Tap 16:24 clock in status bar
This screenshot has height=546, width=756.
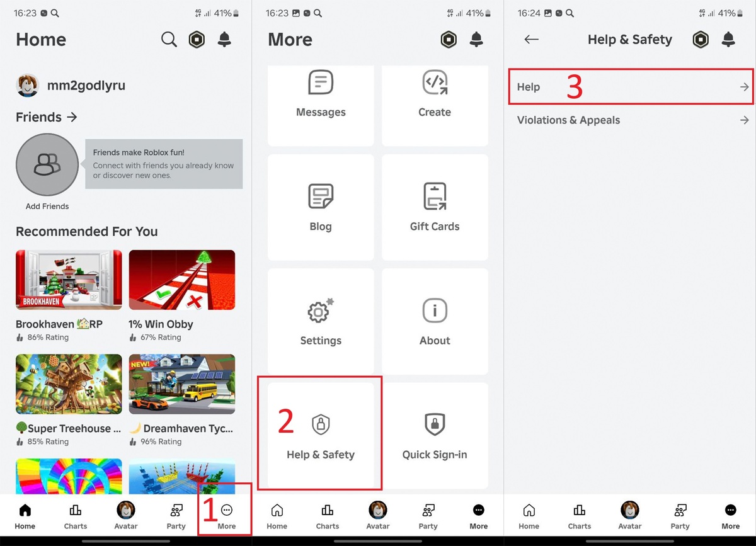[x=530, y=13]
